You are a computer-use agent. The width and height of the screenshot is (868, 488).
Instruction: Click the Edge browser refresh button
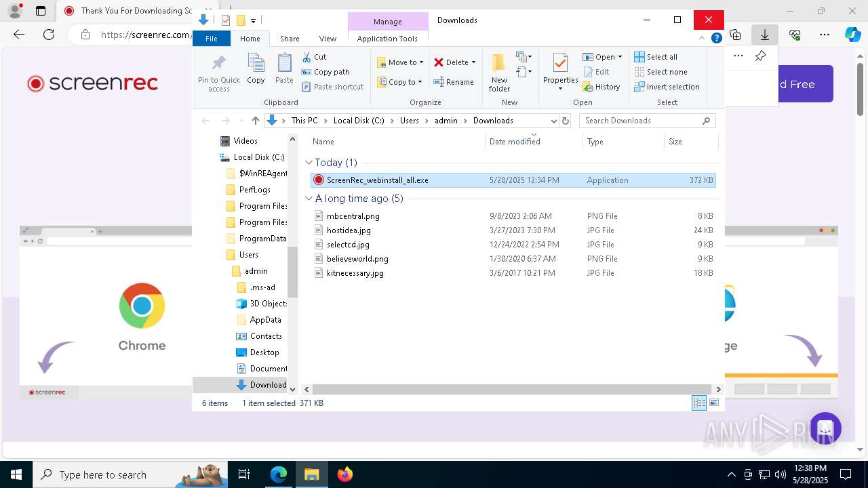(x=49, y=35)
